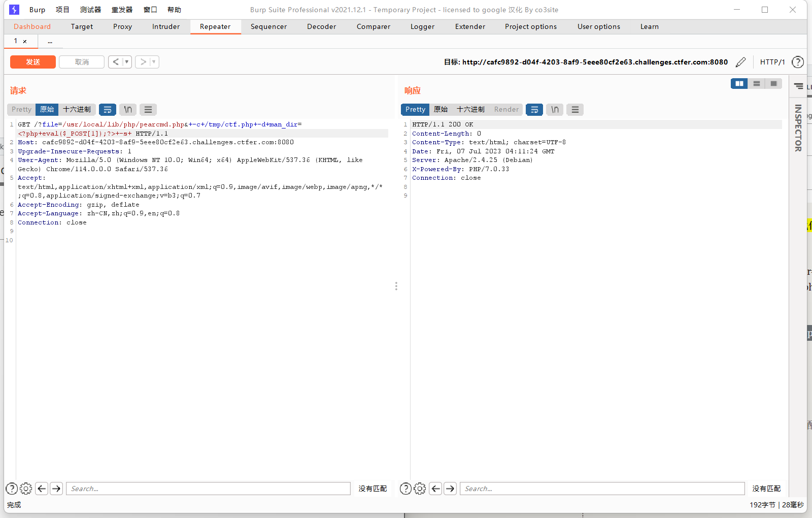Open the 窗口 menu
812x518 pixels.
pos(150,10)
